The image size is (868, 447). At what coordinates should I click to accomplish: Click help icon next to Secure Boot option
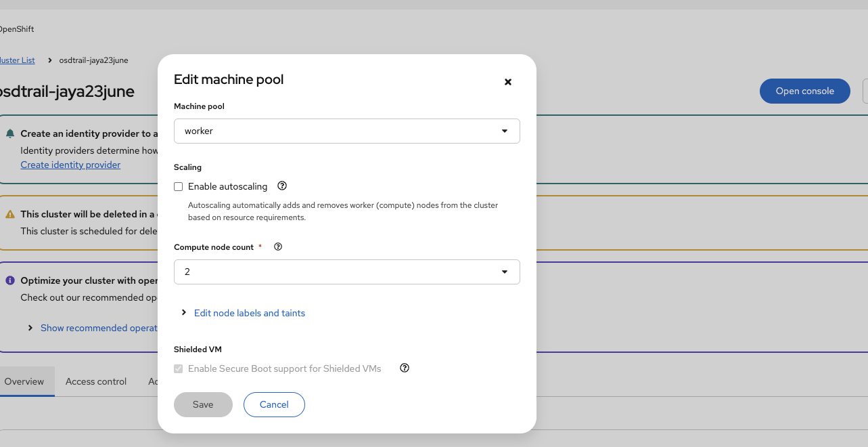click(405, 368)
